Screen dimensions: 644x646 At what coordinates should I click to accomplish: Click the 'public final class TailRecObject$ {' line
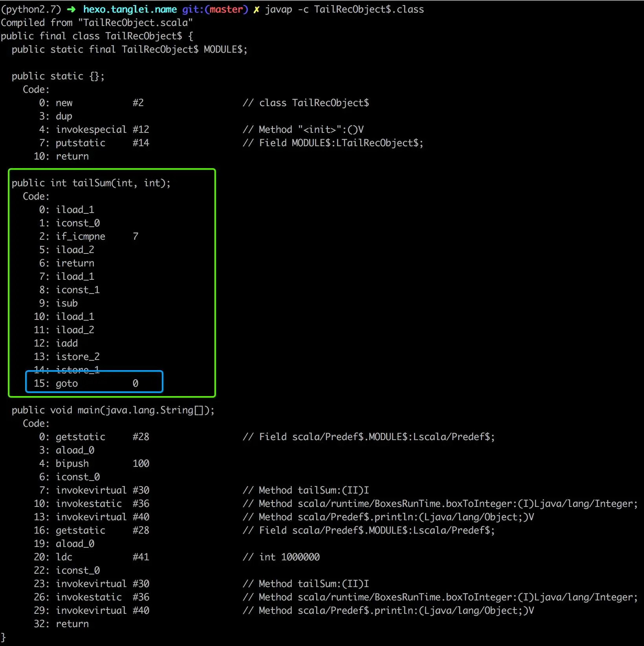pyautogui.click(x=97, y=36)
